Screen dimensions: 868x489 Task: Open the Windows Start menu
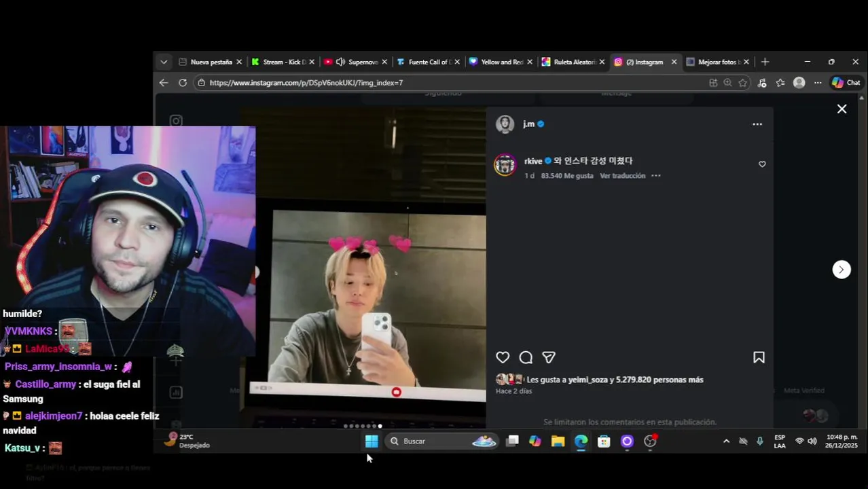click(372, 441)
